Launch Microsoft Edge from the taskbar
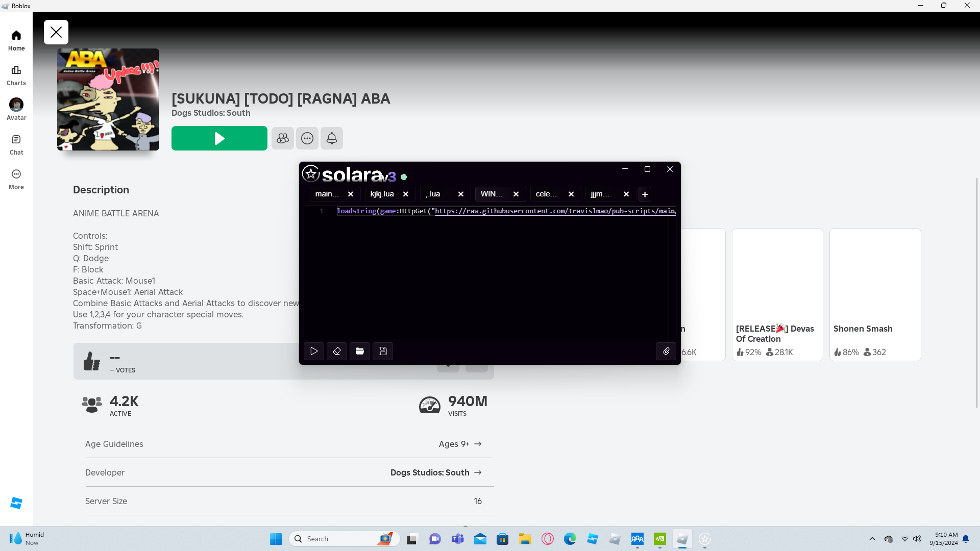 coord(570,539)
